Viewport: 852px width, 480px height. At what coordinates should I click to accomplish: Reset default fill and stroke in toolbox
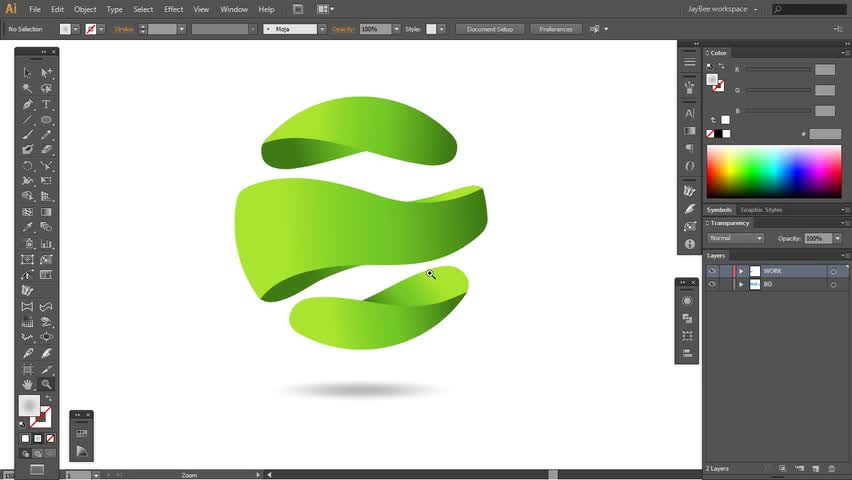22,424
